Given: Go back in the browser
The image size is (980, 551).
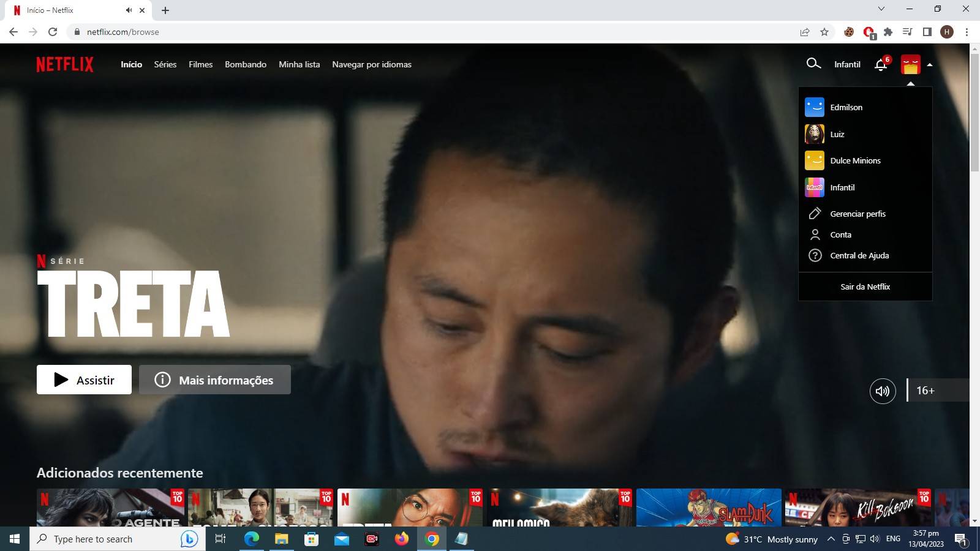Looking at the screenshot, I should [13, 32].
